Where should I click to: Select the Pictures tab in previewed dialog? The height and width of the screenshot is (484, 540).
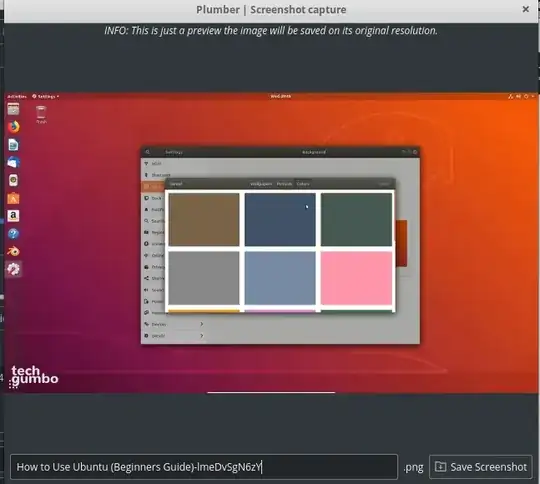tap(284, 184)
